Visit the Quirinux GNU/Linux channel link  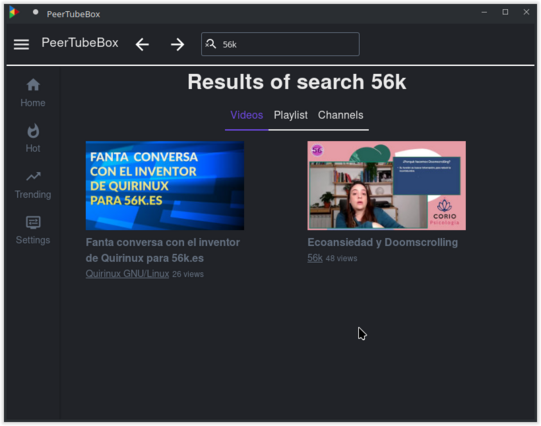point(127,274)
